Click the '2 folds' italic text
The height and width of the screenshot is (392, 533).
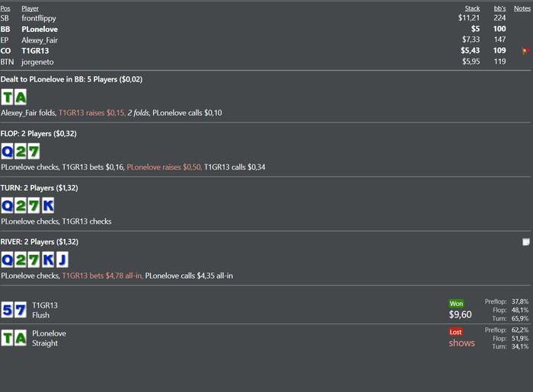coord(138,113)
